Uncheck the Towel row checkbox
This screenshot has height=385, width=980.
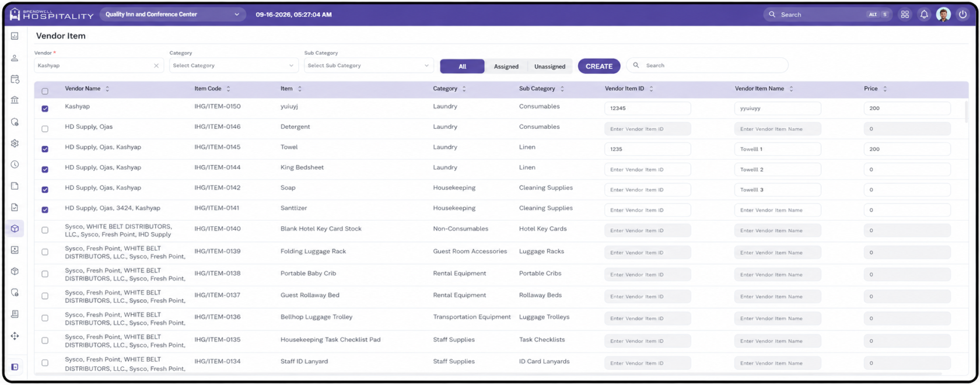[45, 149]
